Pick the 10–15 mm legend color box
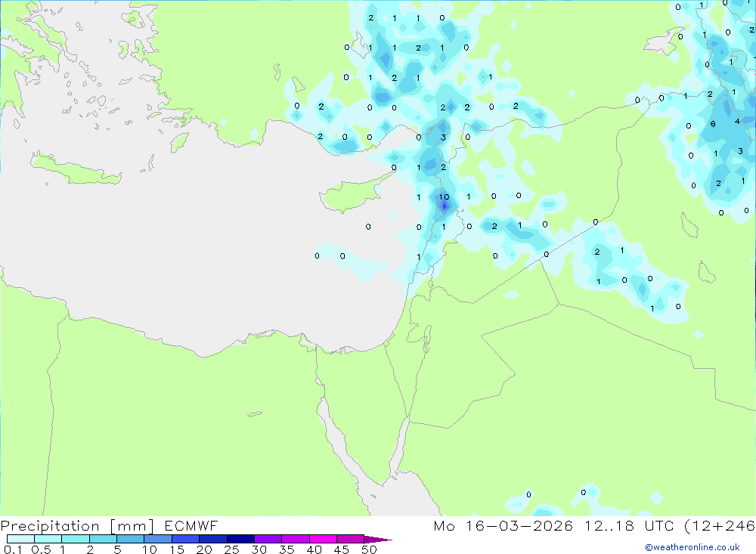This screenshot has height=554, width=756. (158, 539)
